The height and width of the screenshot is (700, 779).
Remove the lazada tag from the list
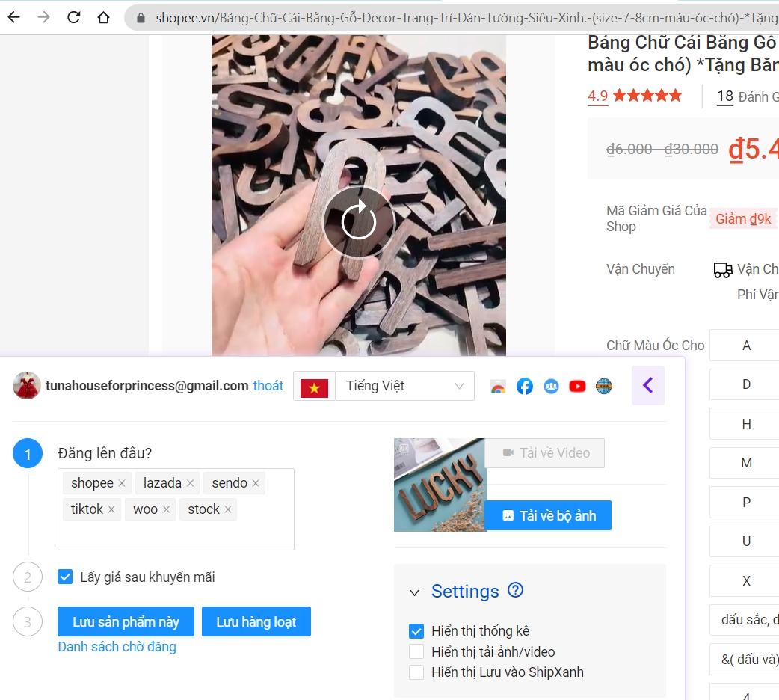coord(190,484)
